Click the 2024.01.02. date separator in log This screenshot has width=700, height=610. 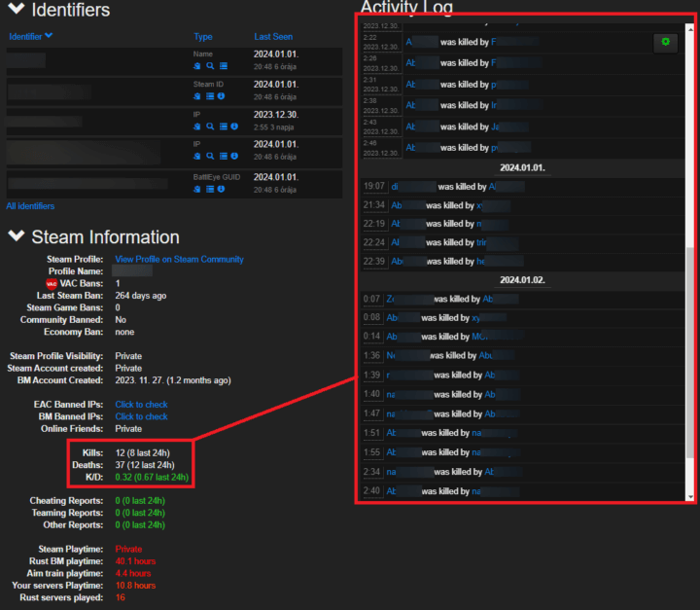[x=522, y=280]
